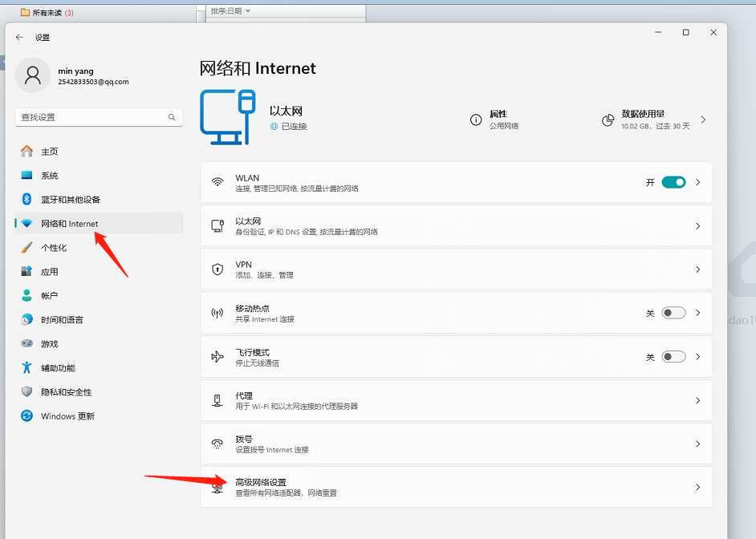Click the Bluetooth and other devices icon

pyautogui.click(x=26, y=200)
